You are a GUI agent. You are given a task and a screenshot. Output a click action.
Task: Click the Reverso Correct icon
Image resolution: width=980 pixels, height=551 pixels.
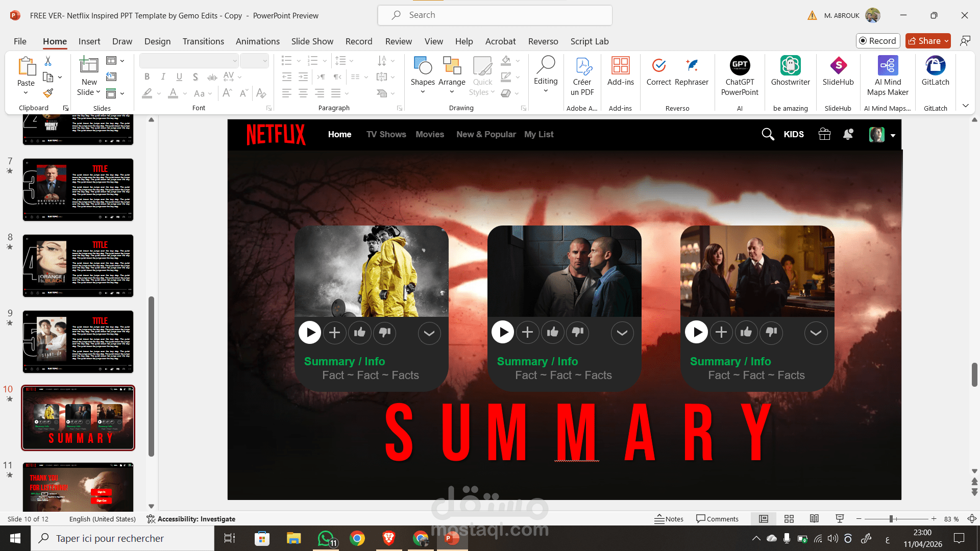tap(658, 71)
